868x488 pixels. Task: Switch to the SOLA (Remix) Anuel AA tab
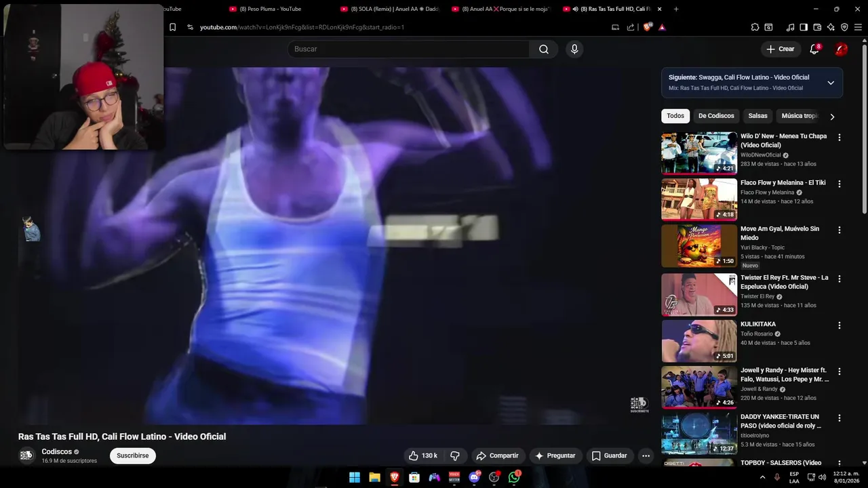pyautogui.click(x=390, y=9)
